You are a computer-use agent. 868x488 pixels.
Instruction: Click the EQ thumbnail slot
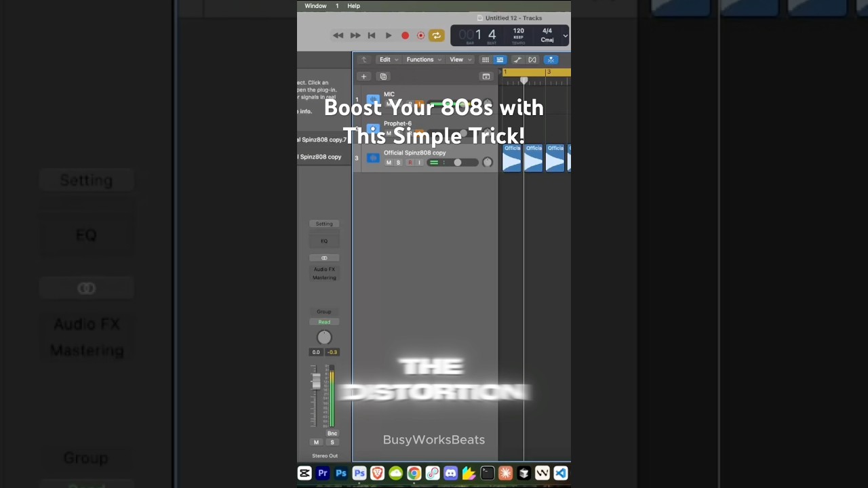click(324, 241)
